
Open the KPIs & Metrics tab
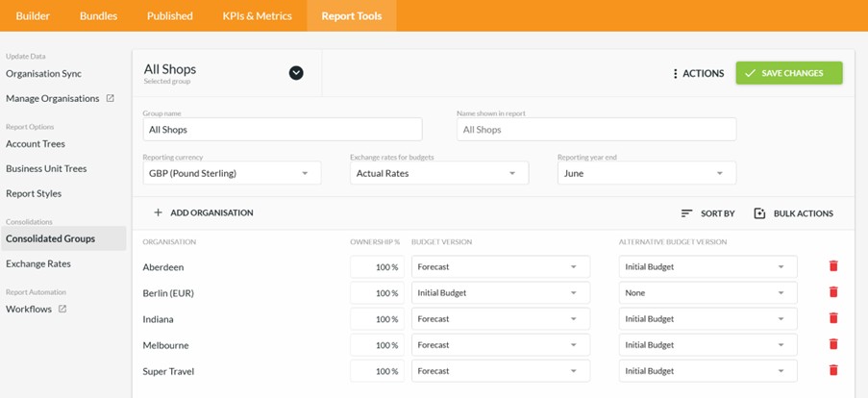pos(258,15)
